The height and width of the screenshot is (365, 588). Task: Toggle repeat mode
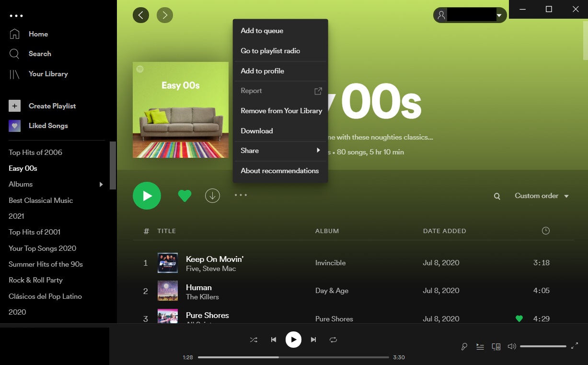point(333,340)
